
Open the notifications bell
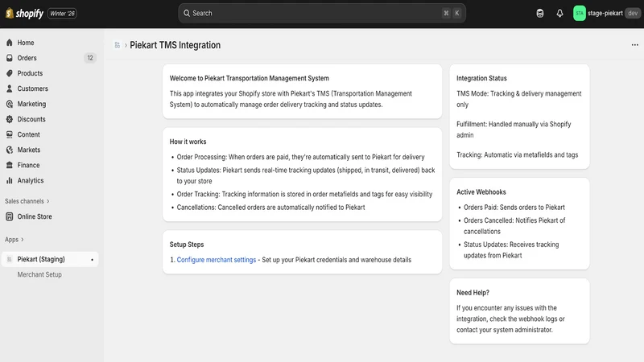(559, 13)
